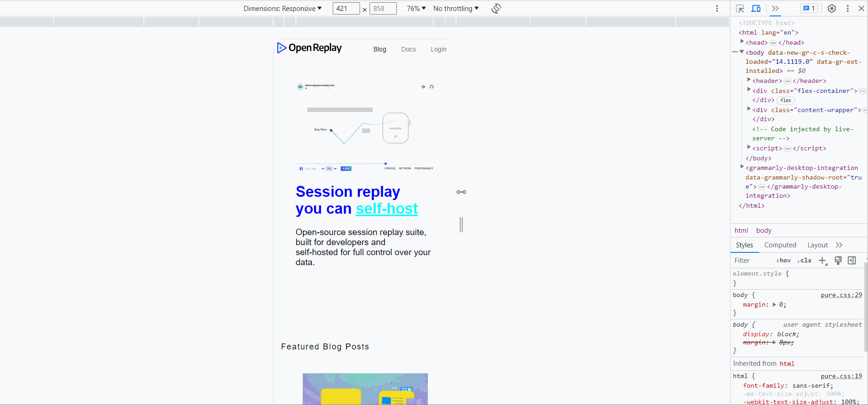The width and height of the screenshot is (868, 405).
Task: Toggle computed styles sidebar icon
Action: point(852,261)
